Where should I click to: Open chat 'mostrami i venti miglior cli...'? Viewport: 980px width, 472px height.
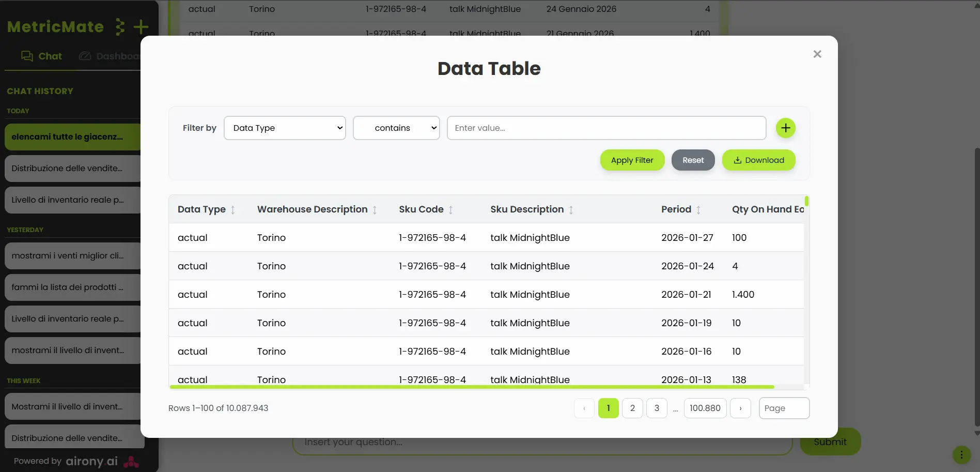[x=72, y=256]
